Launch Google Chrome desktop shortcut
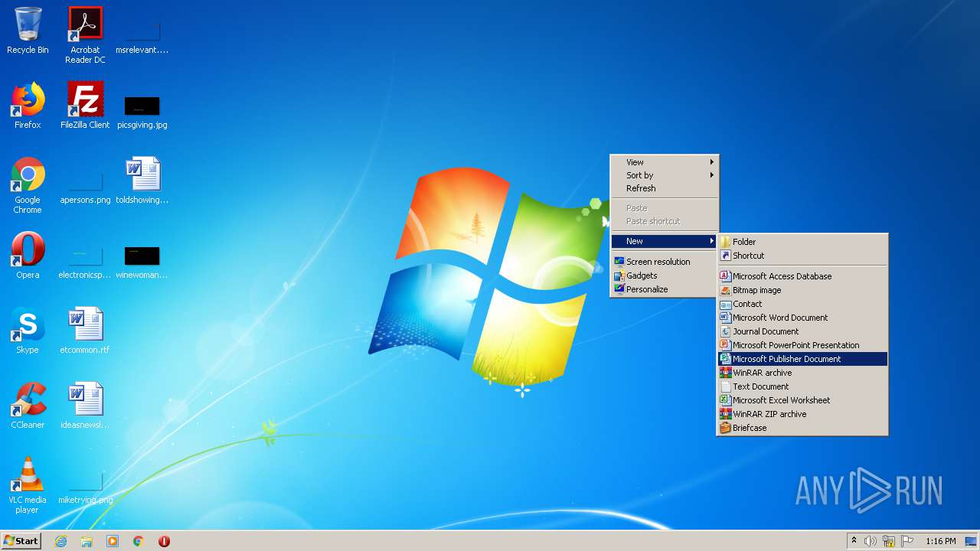 click(28, 186)
